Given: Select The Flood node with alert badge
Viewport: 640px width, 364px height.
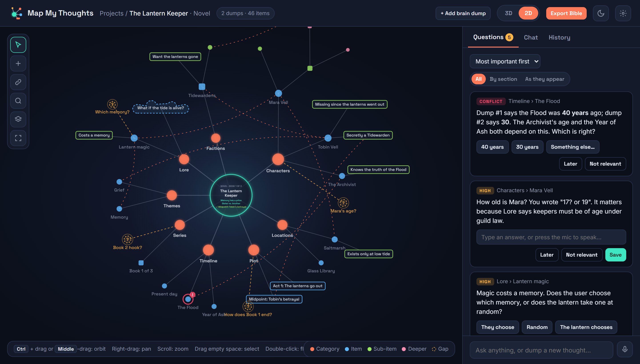Looking at the screenshot, I should [188, 299].
